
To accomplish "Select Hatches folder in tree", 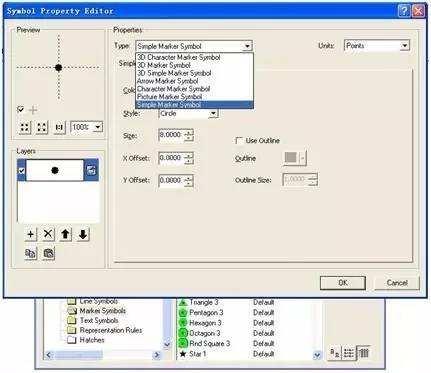I will 92,340.
